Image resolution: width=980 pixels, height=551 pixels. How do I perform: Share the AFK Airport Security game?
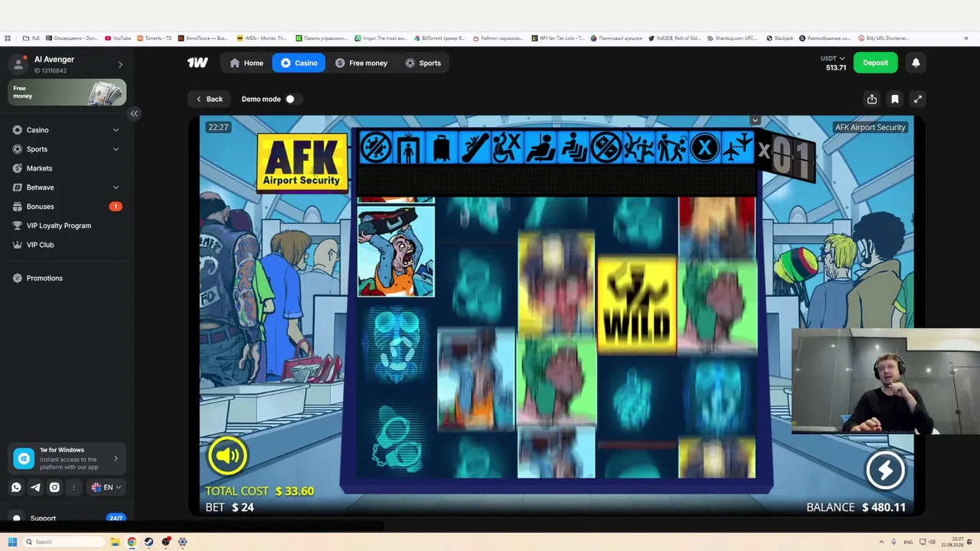[x=872, y=99]
